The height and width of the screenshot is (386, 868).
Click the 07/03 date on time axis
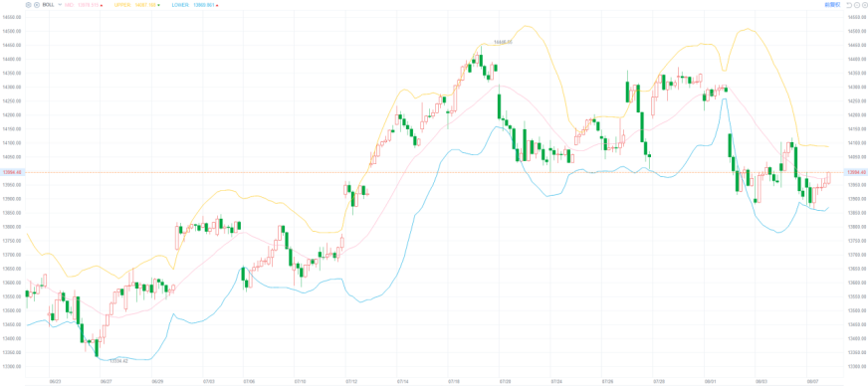[x=209, y=382]
